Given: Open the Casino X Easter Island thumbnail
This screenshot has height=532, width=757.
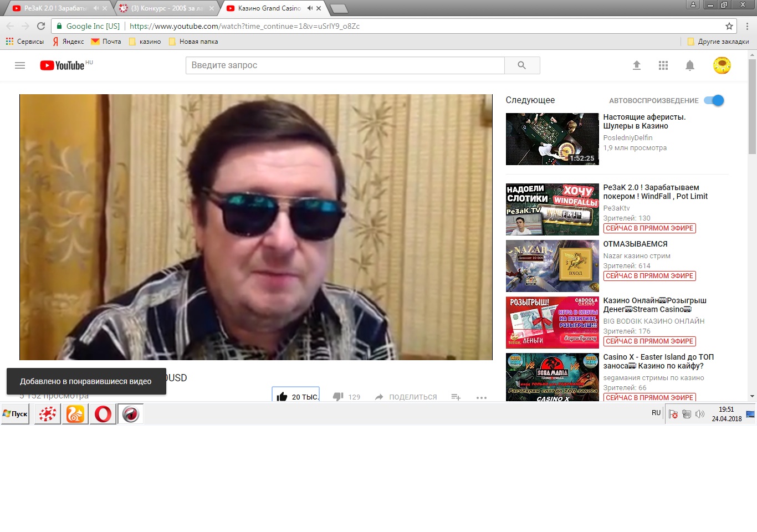Looking at the screenshot, I should pyautogui.click(x=553, y=377).
